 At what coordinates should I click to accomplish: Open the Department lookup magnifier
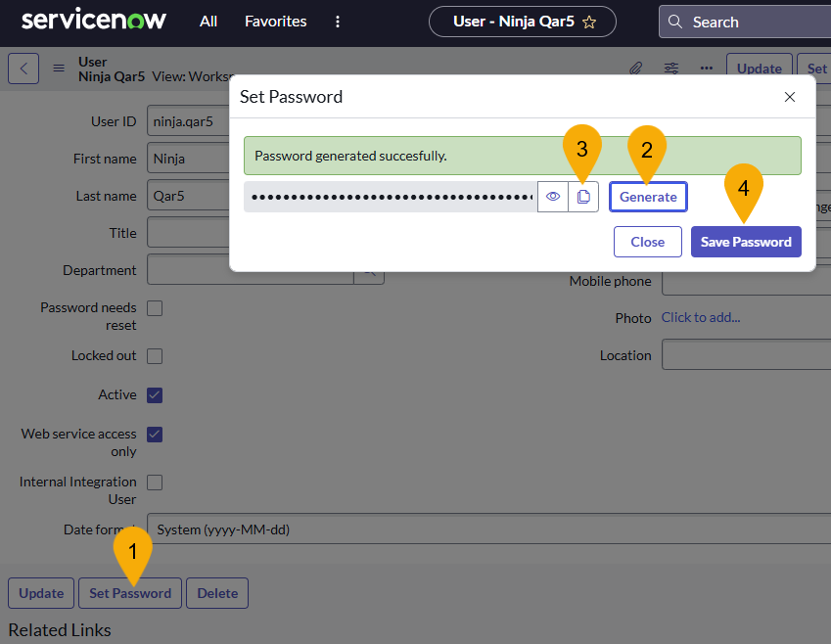pyautogui.click(x=370, y=271)
